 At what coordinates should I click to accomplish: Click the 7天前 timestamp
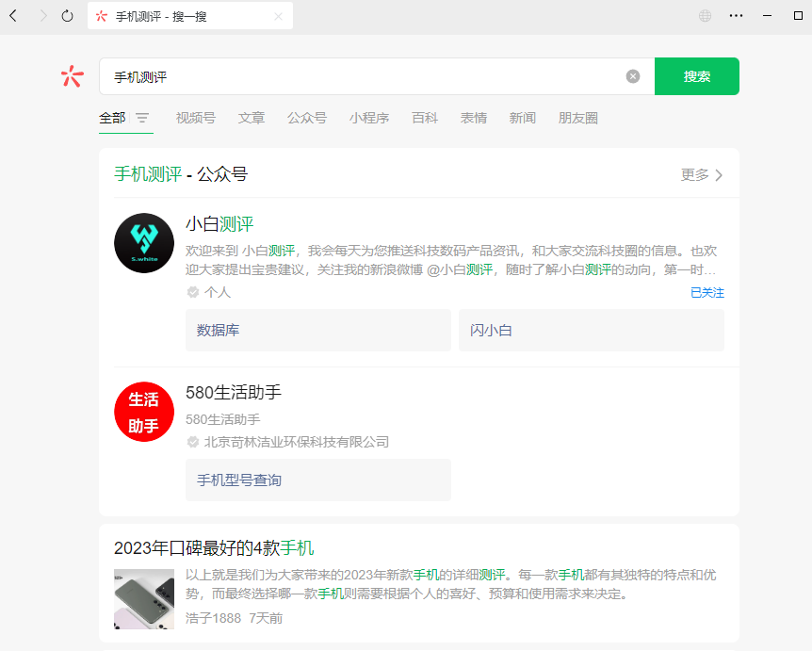coord(266,618)
